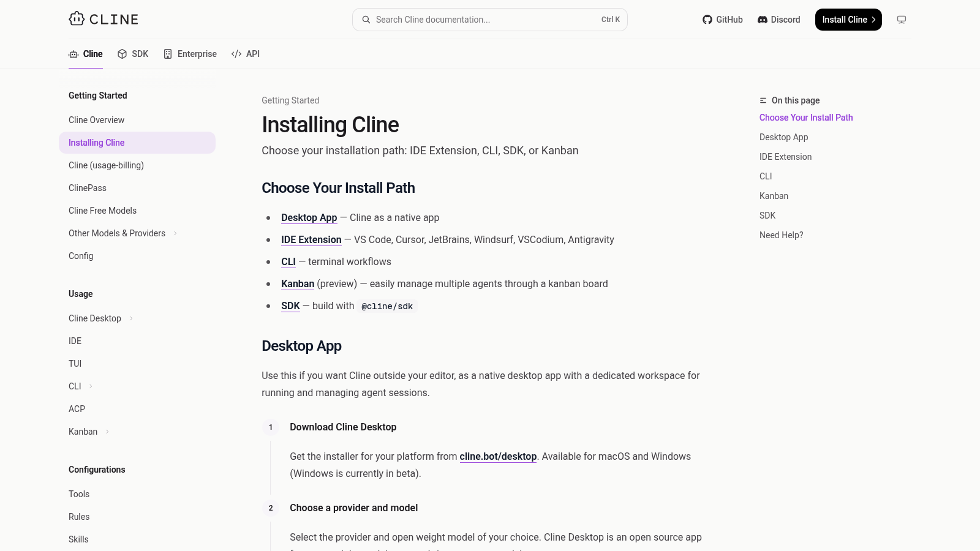
Task: Click the cube icon beside SDK tab
Action: click(x=123, y=54)
